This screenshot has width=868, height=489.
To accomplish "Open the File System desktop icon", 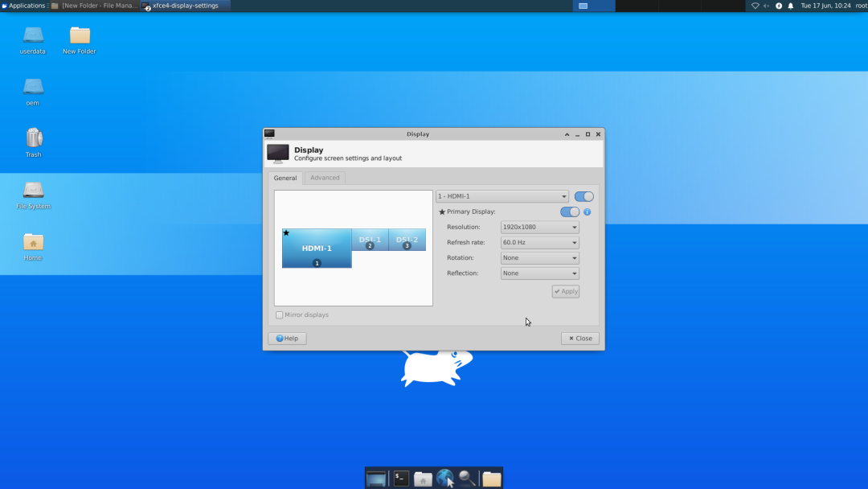I will 33,191.
